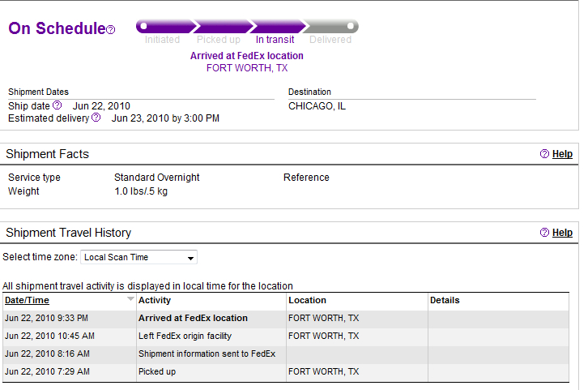This screenshot has width=588, height=390.
Task: Sort by Date/Time column header link
Action: point(27,300)
